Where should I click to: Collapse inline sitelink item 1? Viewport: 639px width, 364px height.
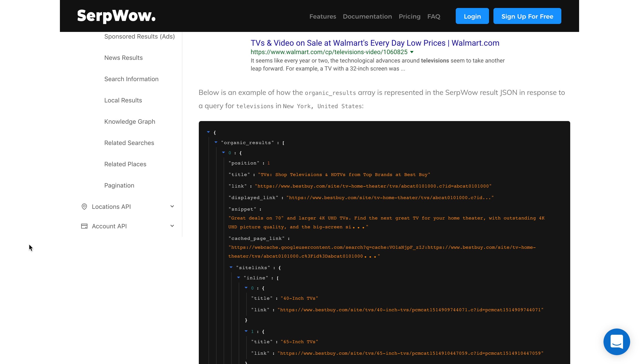coord(246,331)
